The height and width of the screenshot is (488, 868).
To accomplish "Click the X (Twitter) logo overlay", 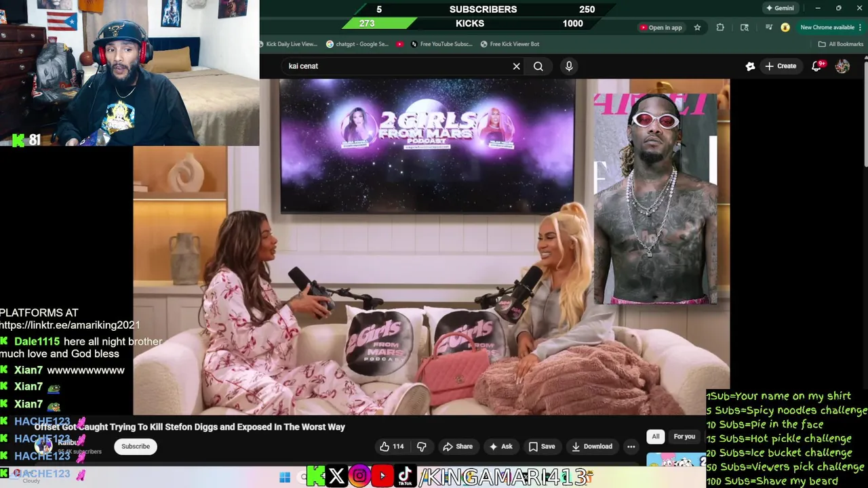I will 336,476.
